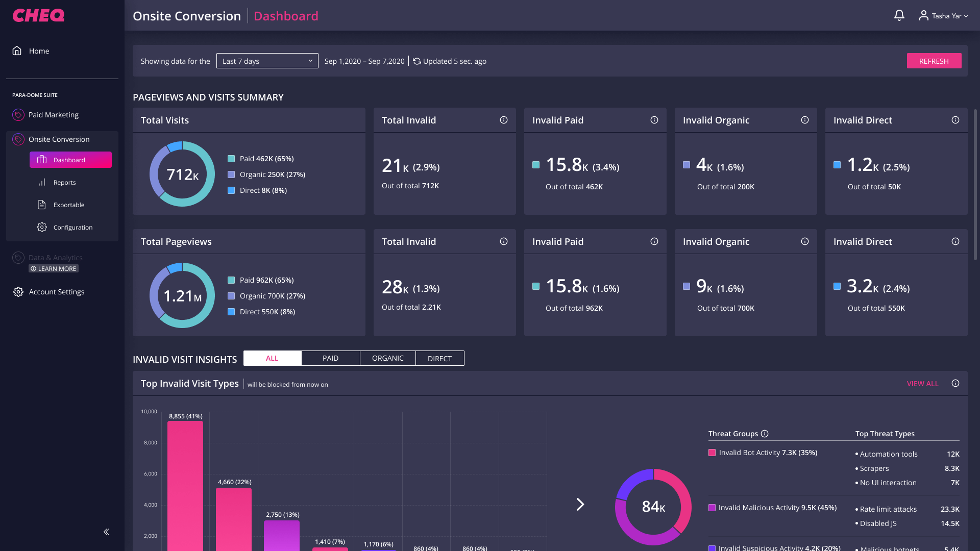Select the ALL insights tab

[272, 358]
